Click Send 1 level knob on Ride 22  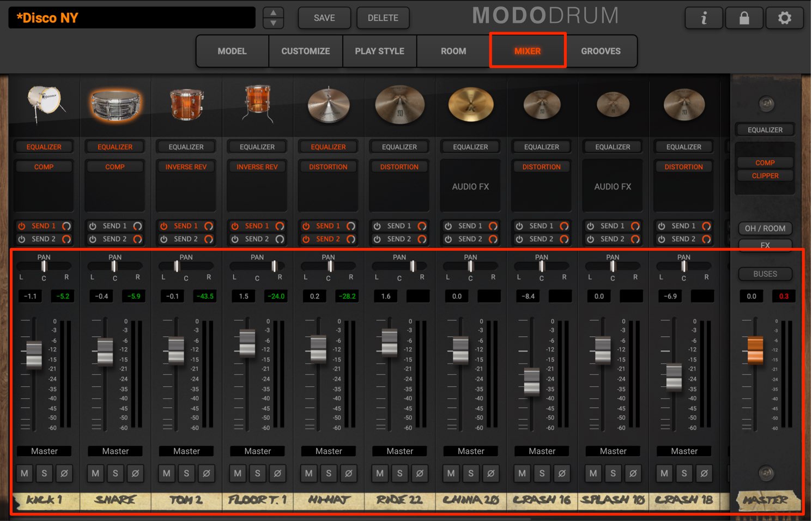[422, 226]
